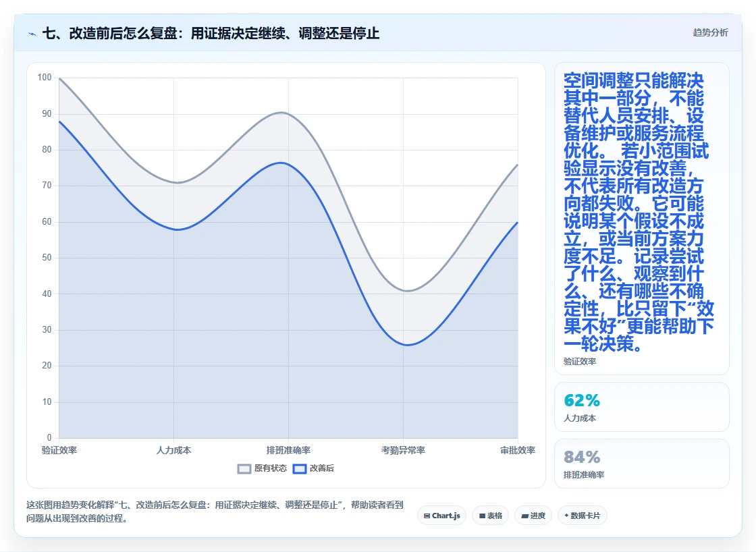The height and width of the screenshot is (552, 756).
Task: Toggle the 原有状态 legend swatch
Action: [x=244, y=468]
